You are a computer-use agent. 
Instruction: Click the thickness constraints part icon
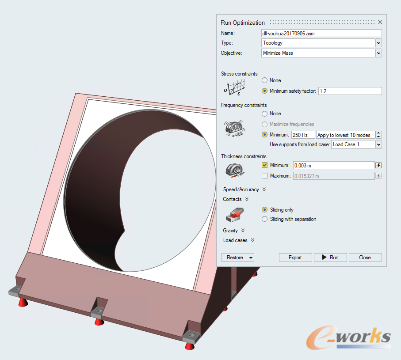pyautogui.click(x=235, y=170)
